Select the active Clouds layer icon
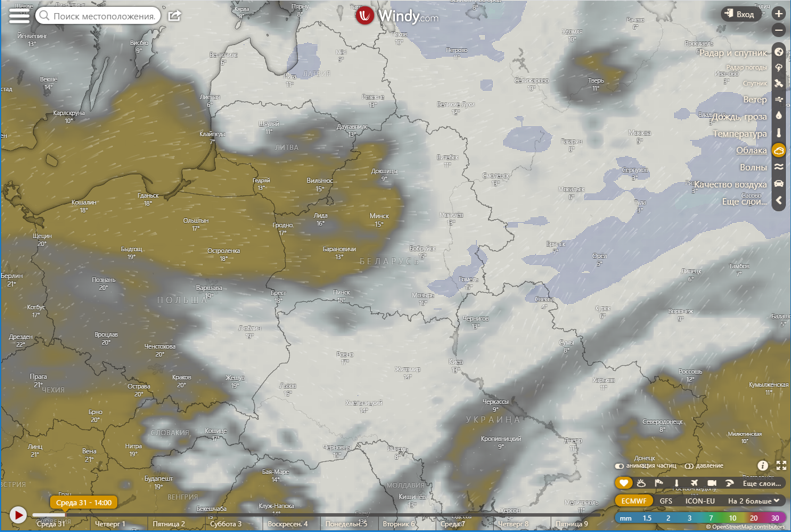 [x=778, y=150]
